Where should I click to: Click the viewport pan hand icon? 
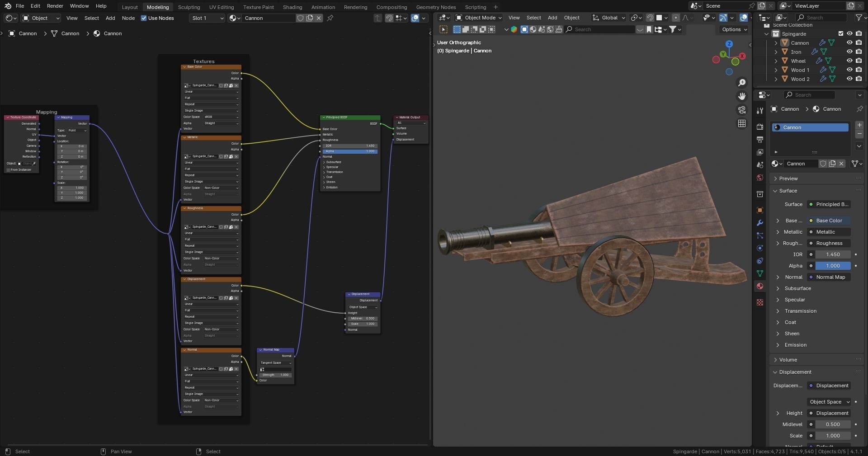[x=742, y=96]
